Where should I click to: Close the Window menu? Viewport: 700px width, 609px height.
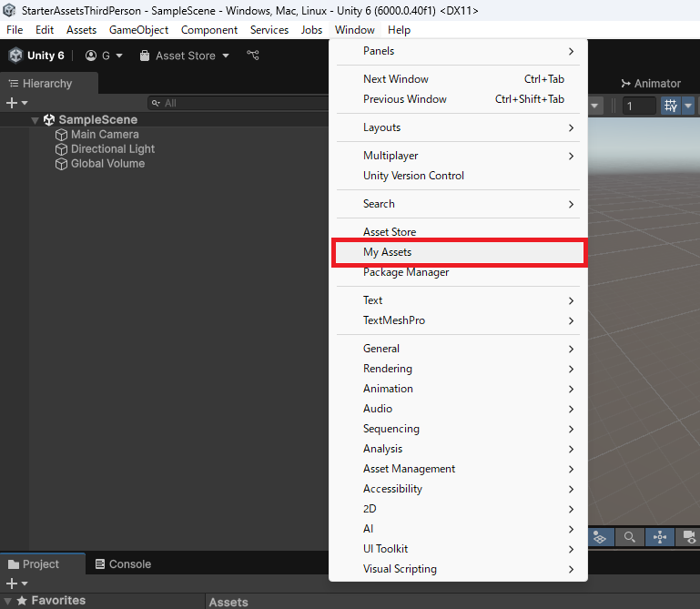[x=355, y=30]
